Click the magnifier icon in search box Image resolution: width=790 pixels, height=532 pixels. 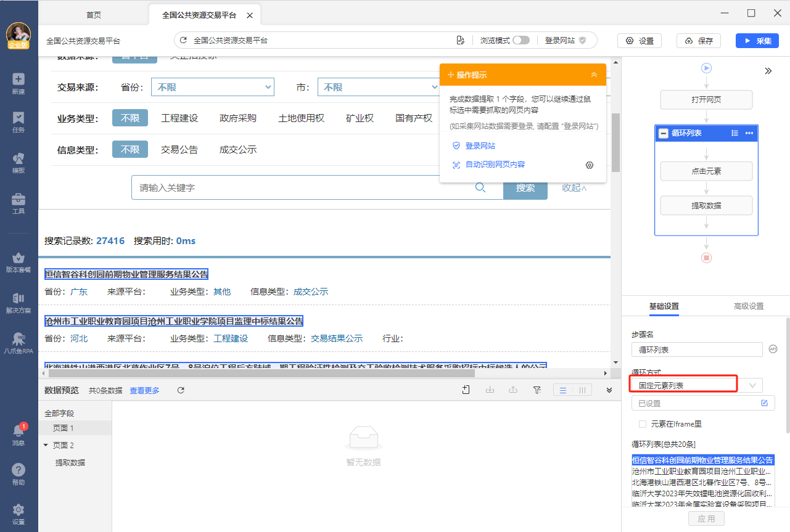tap(480, 188)
